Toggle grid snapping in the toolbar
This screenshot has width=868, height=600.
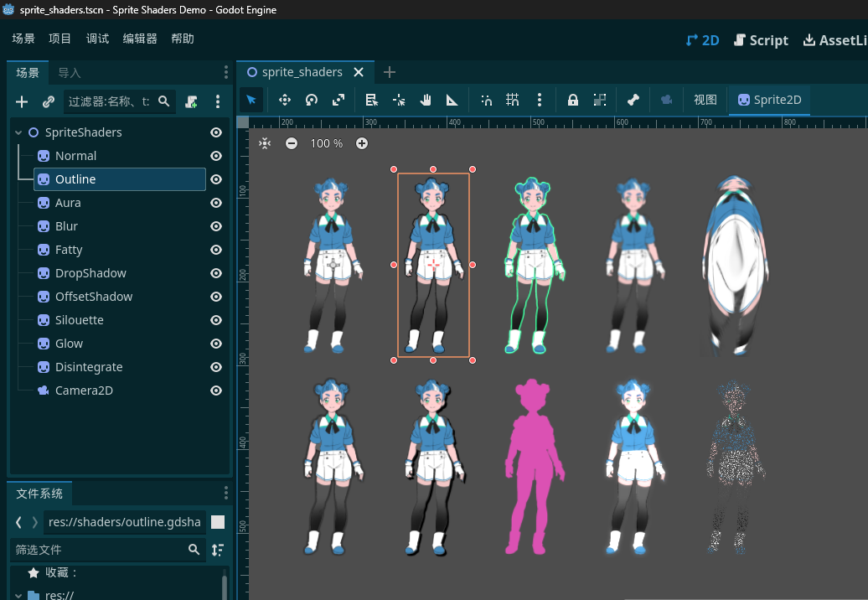coord(513,100)
